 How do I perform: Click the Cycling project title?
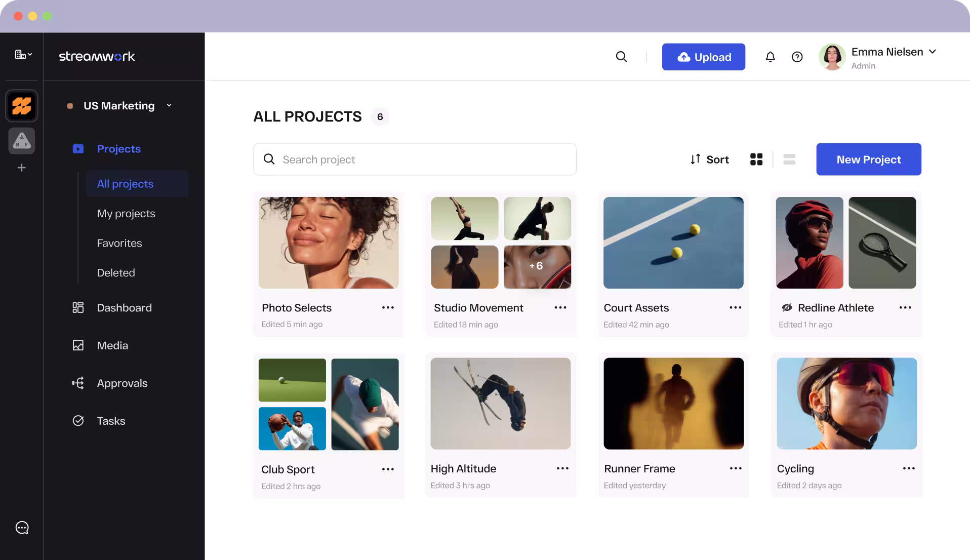[x=795, y=469]
